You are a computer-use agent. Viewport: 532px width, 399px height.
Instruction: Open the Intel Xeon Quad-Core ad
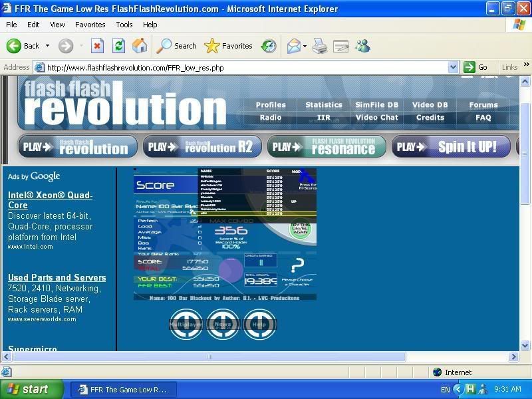(50, 200)
